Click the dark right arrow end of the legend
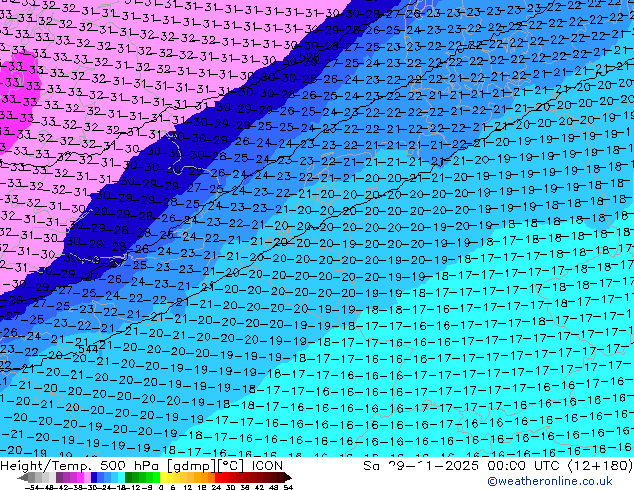The height and width of the screenshot is (490, 634). pyautogui.click(x=287, y=478)
